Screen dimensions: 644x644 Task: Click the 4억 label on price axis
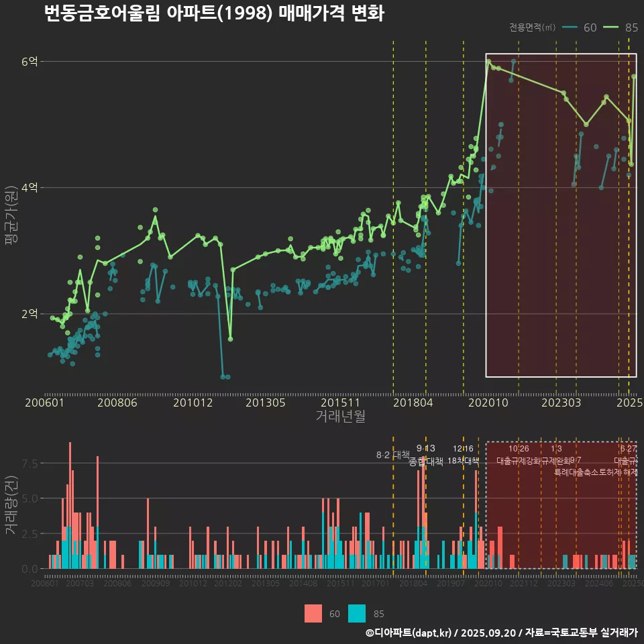pos(30,188)
